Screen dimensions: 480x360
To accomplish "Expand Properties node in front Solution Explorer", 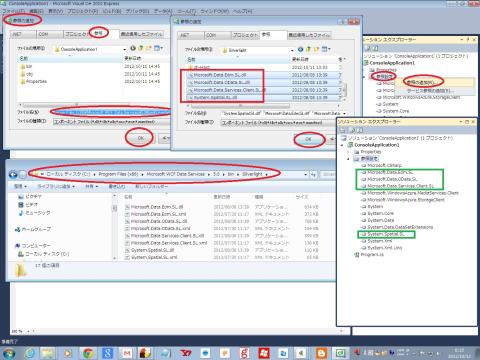I will pos(348,152).
